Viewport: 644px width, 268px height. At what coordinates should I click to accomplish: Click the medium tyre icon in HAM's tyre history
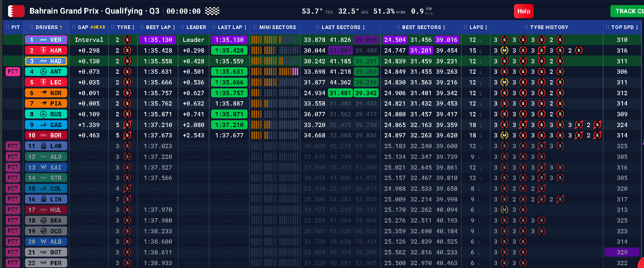[504, 50]
